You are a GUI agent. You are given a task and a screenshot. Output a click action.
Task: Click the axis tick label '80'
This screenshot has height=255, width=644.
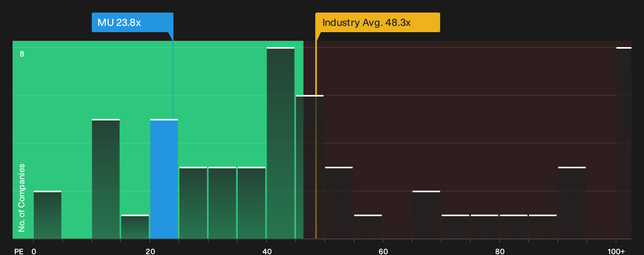point(500,251)
